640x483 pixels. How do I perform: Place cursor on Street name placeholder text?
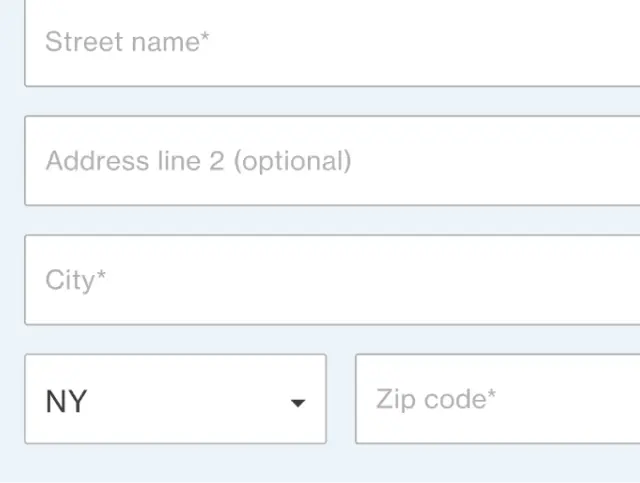(127, 43)
